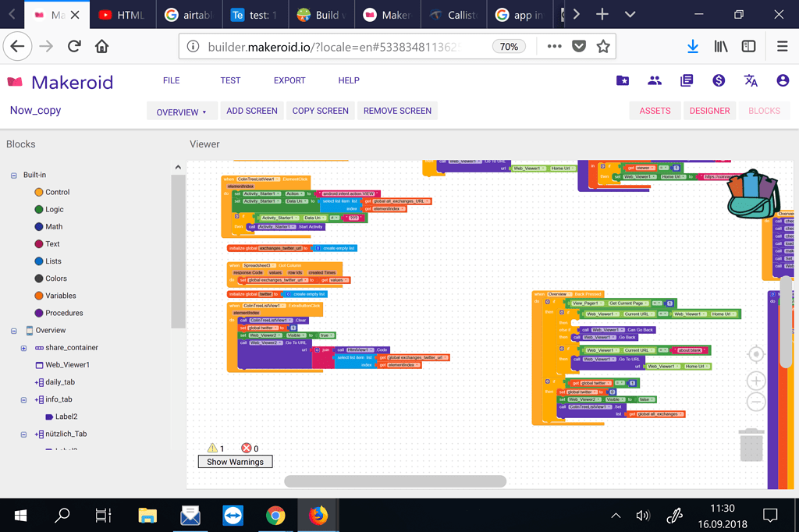Open the user account profile icon
Viewport: 799px width, 532px height.
pos(782,80)
